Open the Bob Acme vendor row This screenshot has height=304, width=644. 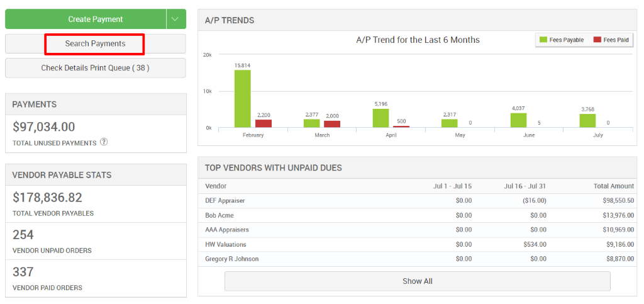pyautogui.click(x=219, y=215)
